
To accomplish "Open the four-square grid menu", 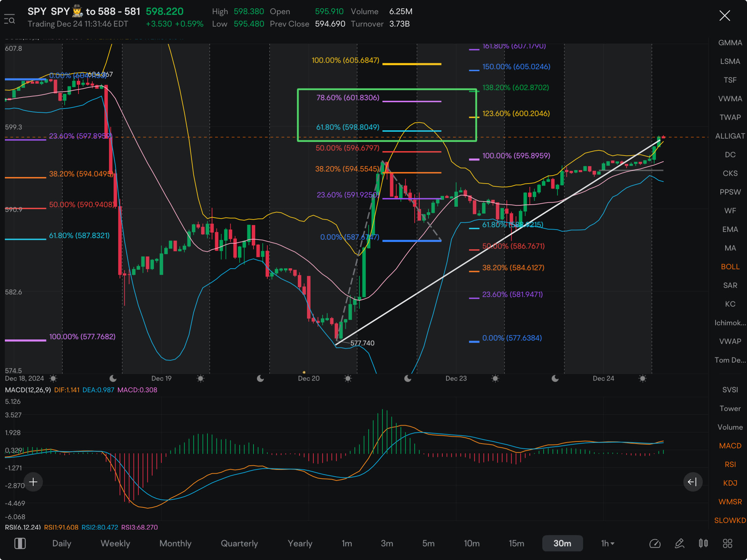I will [x=728, y=543].
